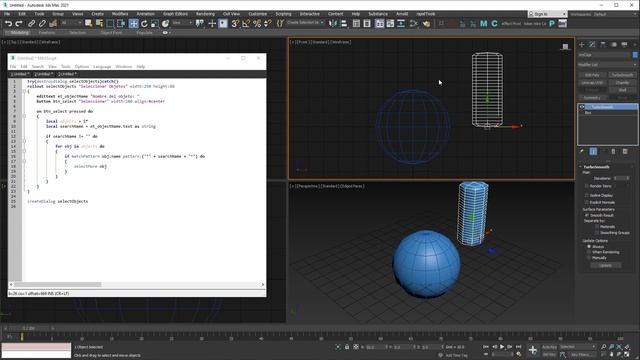The height and width of the screenshot is (360, 640).
Task: Click the Symmetry modifier button
Action: point(592,98)
